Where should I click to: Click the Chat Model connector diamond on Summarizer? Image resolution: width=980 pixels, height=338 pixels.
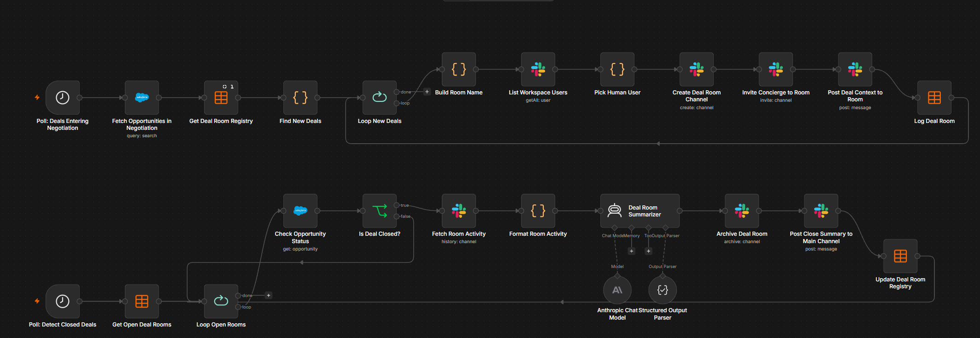click(615, 228)
